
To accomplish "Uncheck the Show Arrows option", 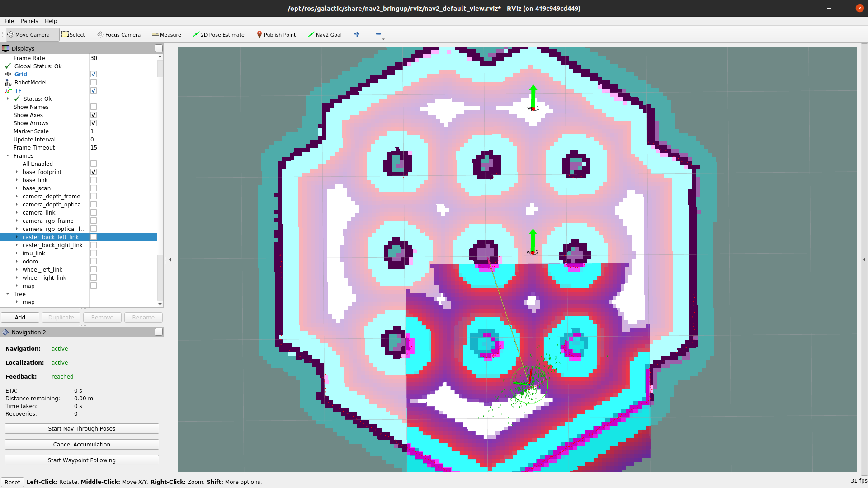I will [94, 123].
